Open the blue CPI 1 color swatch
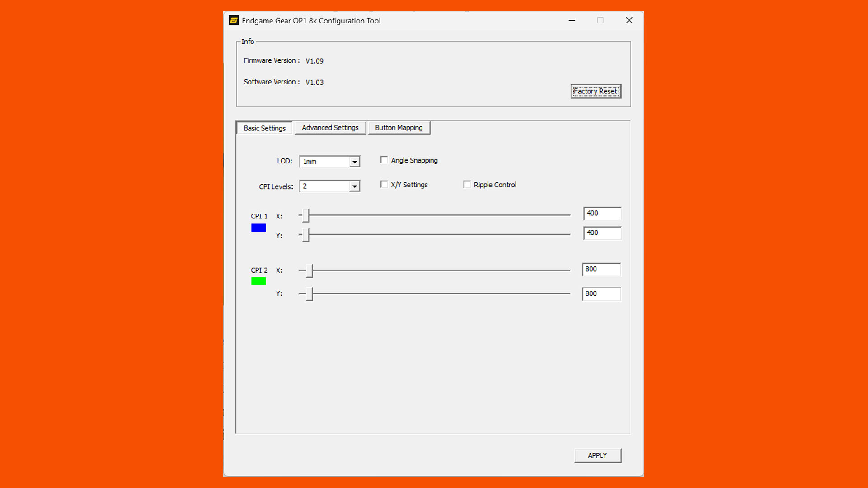 tap(258, 228)
